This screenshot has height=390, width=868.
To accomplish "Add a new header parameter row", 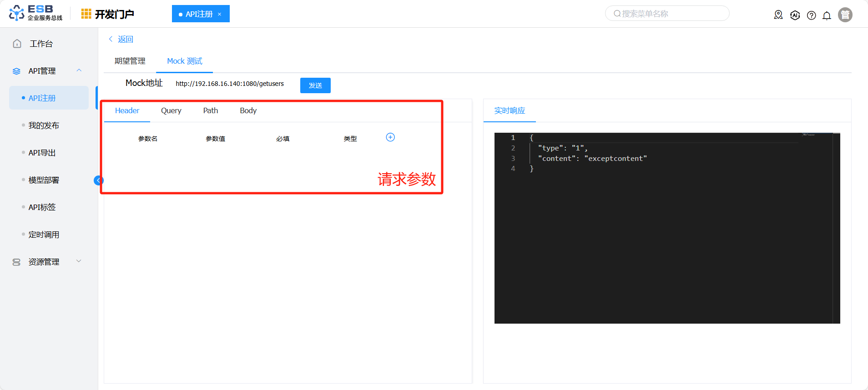I will (390, 137).
